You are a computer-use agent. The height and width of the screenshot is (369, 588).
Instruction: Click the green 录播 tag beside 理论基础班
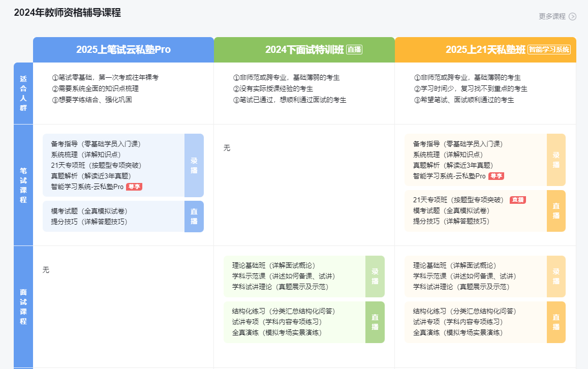pyautogui.click(x=375, y=276)
